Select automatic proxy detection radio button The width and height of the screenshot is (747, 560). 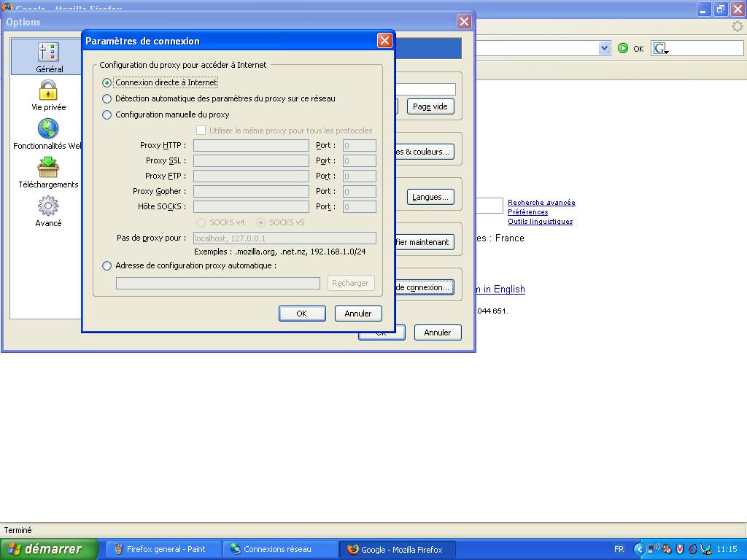click(x=107, y=99)
